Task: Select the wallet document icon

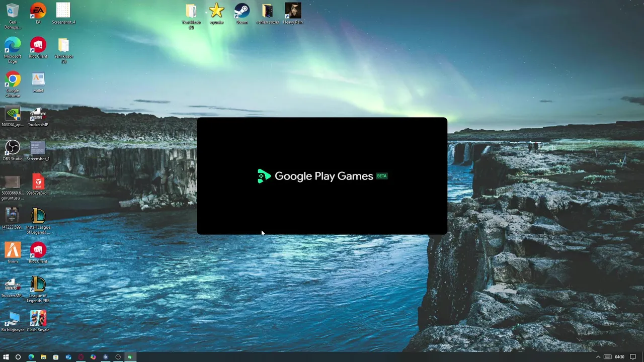Action: pyautogui.click(x=38, y=81)
